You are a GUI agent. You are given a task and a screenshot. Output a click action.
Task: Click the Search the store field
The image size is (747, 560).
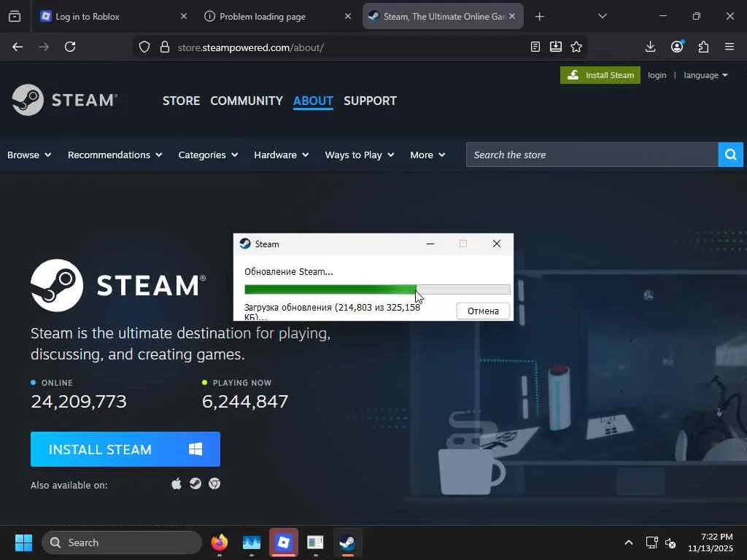(x=592, y=155)
